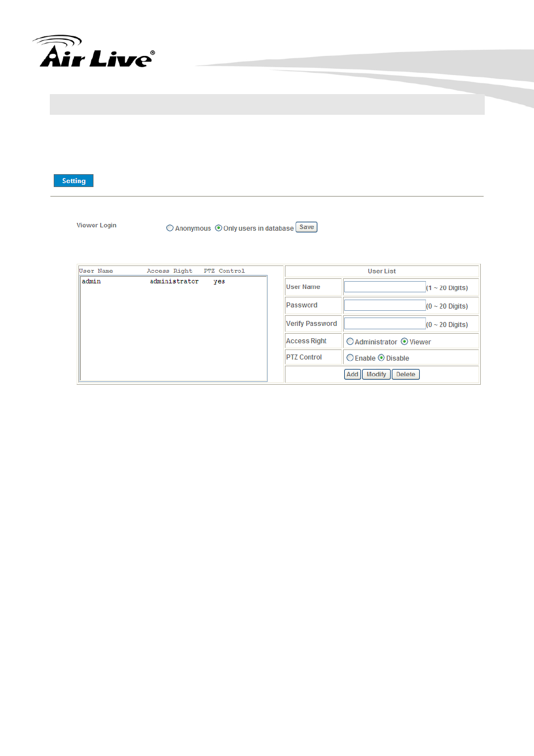The height and width of the screenshot is (756, 534).
Task: Enable PTZ Control
Action: pos(350,358)
